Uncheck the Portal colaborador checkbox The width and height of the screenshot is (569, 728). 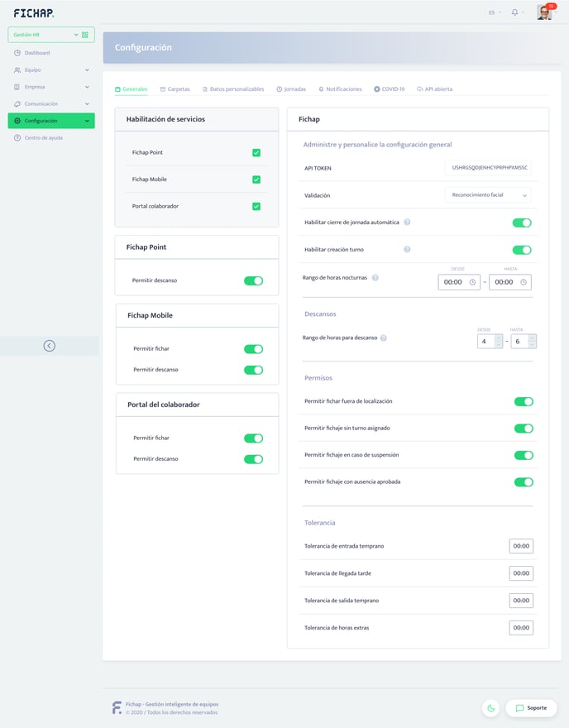pyautogui.click(x=256, y=207)
